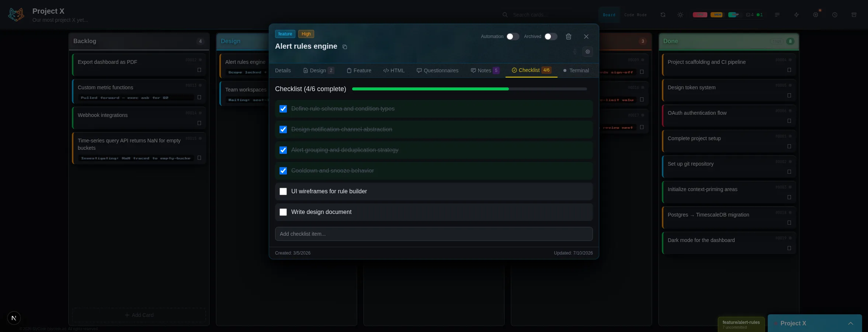Open card settings gear in the dialog header

click(588, 52)
